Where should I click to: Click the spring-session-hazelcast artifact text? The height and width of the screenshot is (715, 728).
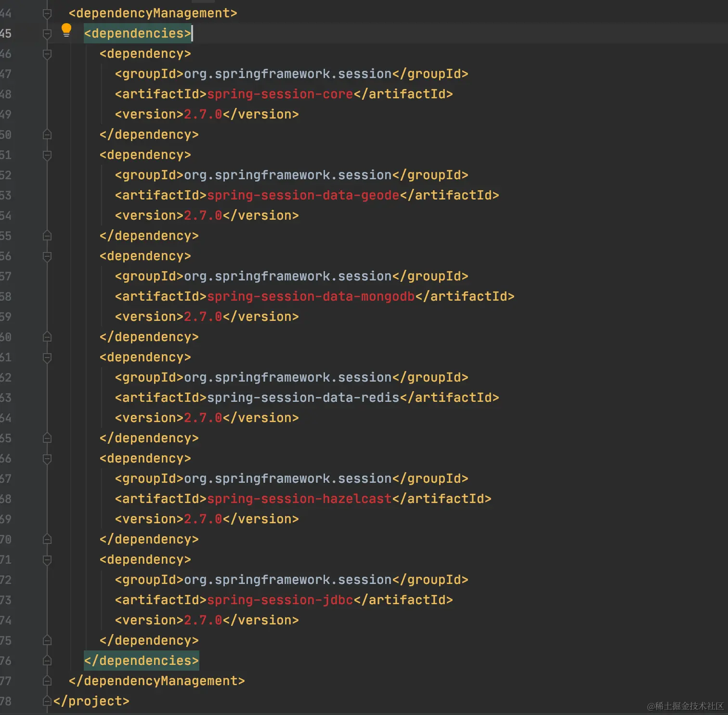(299, 499)
